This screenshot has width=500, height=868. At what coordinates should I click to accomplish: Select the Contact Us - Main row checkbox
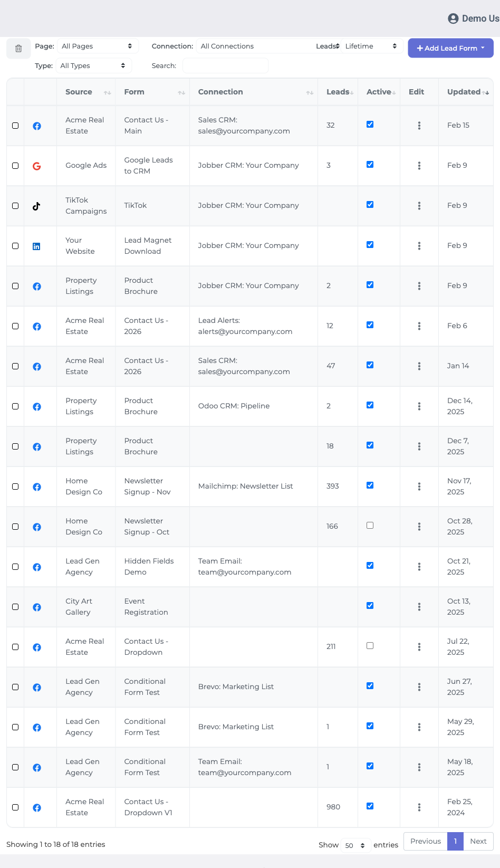coord(15,126)
